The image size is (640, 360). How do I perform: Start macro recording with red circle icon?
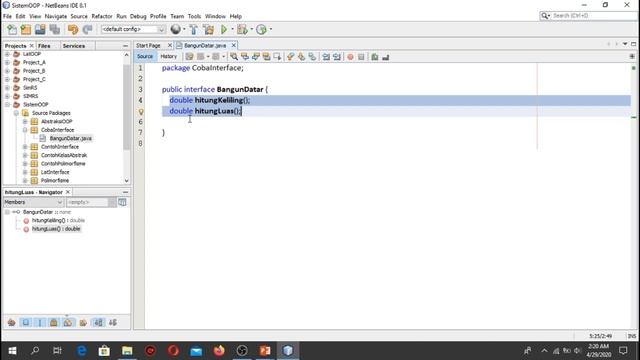(x=350, y=57)
